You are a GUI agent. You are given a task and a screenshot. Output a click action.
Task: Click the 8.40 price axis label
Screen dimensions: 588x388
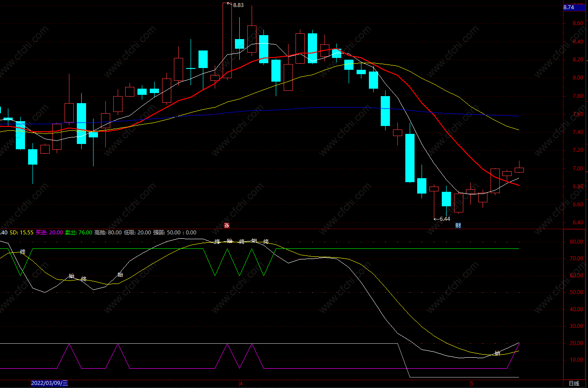(x=578, y=42)
